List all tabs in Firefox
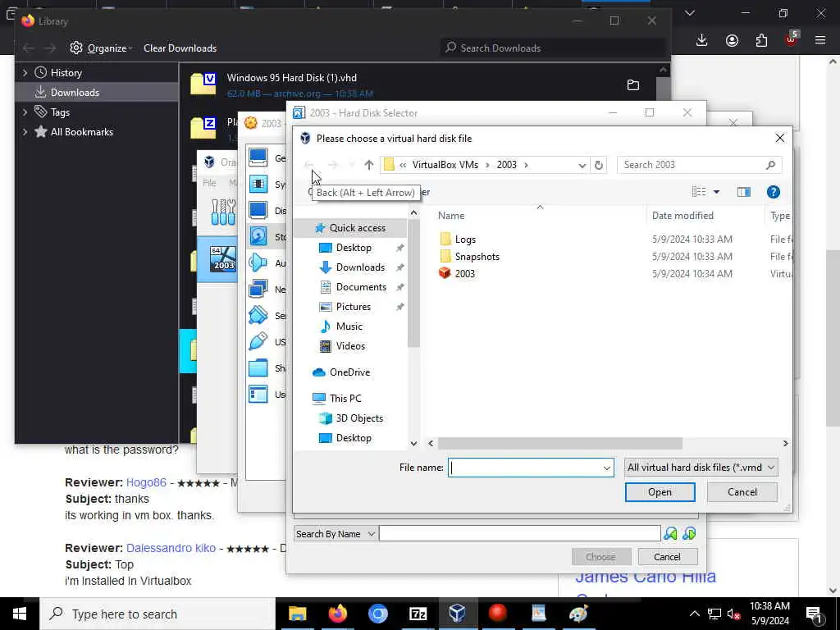 690,13
